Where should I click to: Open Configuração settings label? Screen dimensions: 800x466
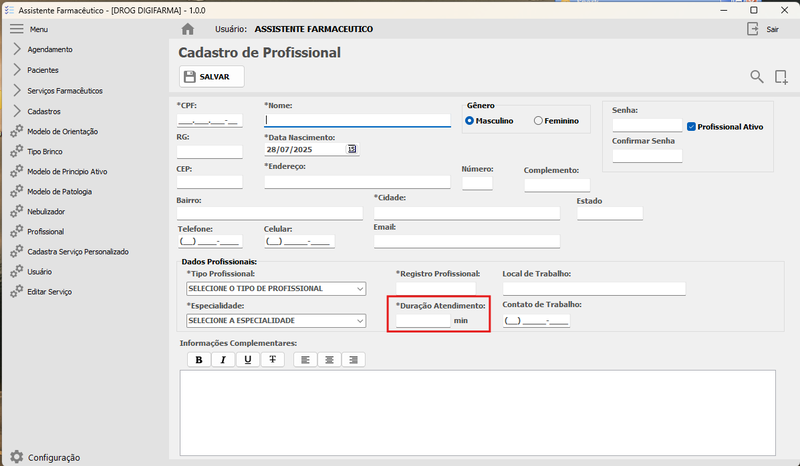click(54, 457)
